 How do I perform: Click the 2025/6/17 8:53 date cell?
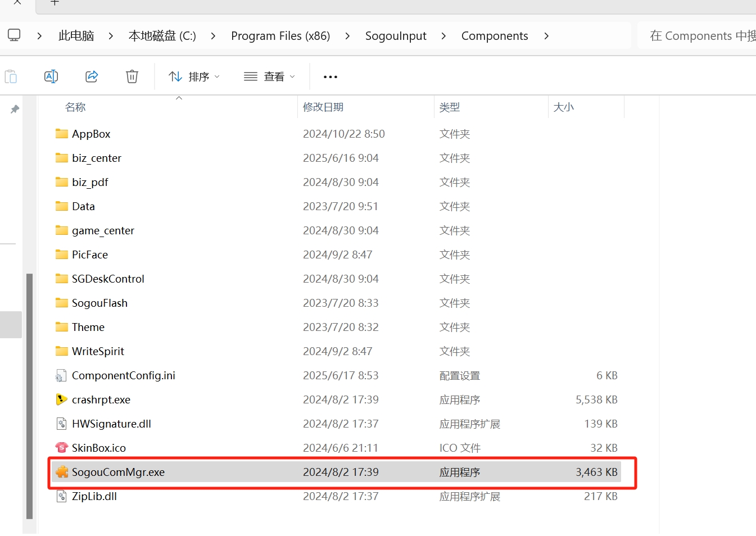click(341, 375)
